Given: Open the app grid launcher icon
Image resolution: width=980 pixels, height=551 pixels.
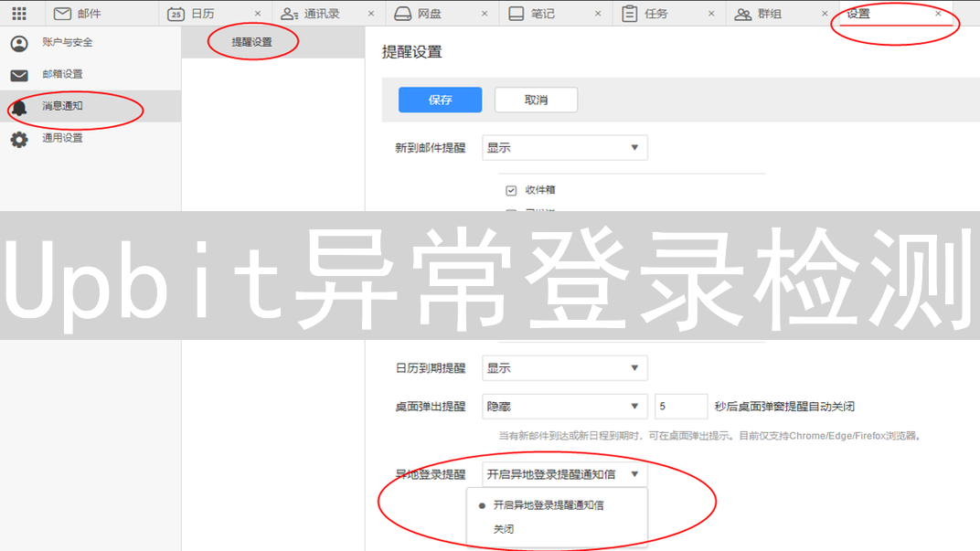Looking at the screenshot, I should pos(19,13).
